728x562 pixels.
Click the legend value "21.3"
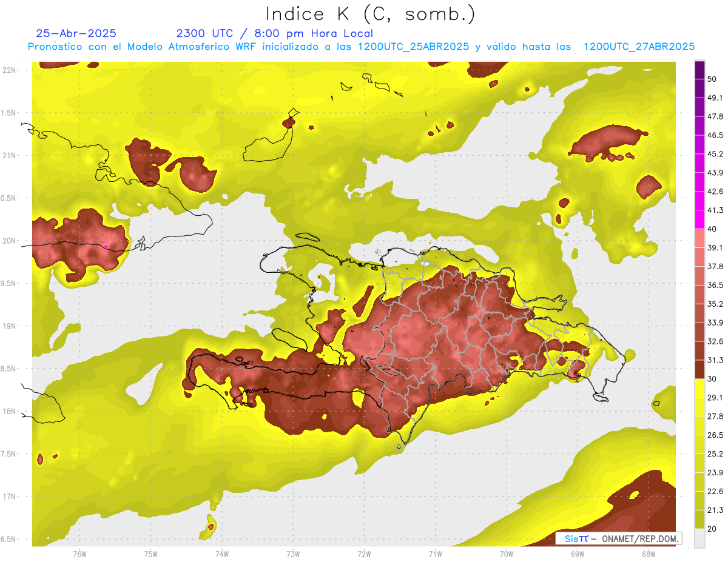coord(715,510)
